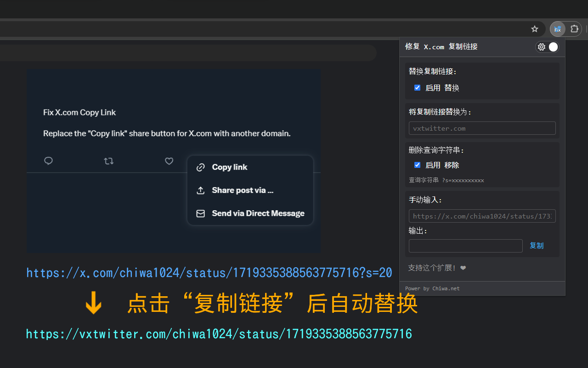Click the 删除查询字符串: label
Viewport: 588px width, 368px height.
tap(436, 150)
